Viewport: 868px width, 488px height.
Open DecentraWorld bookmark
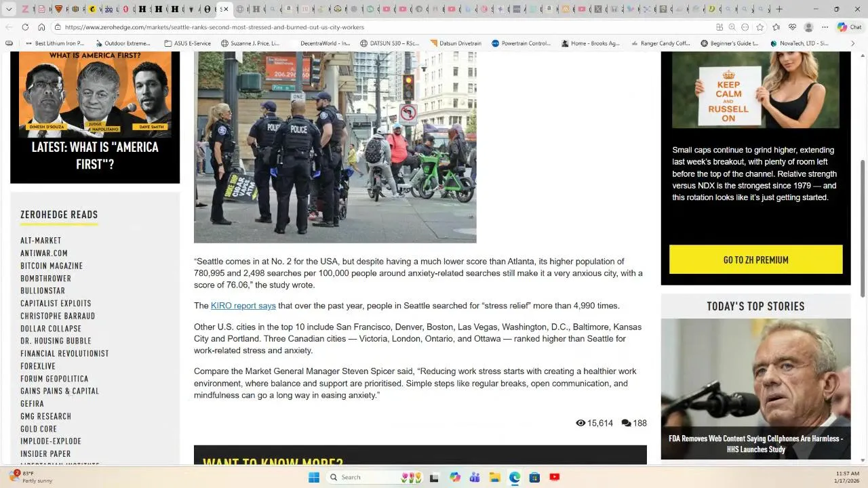click(320, 43)
